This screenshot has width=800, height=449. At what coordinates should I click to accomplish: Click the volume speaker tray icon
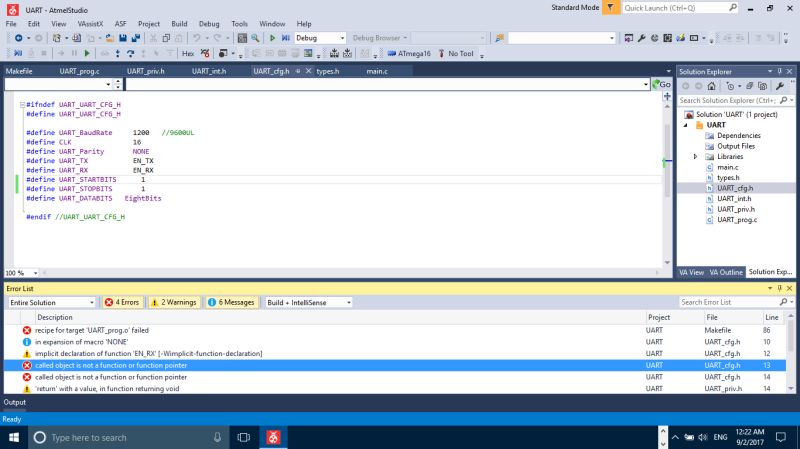pyautogui.click(x=703, y=437)
